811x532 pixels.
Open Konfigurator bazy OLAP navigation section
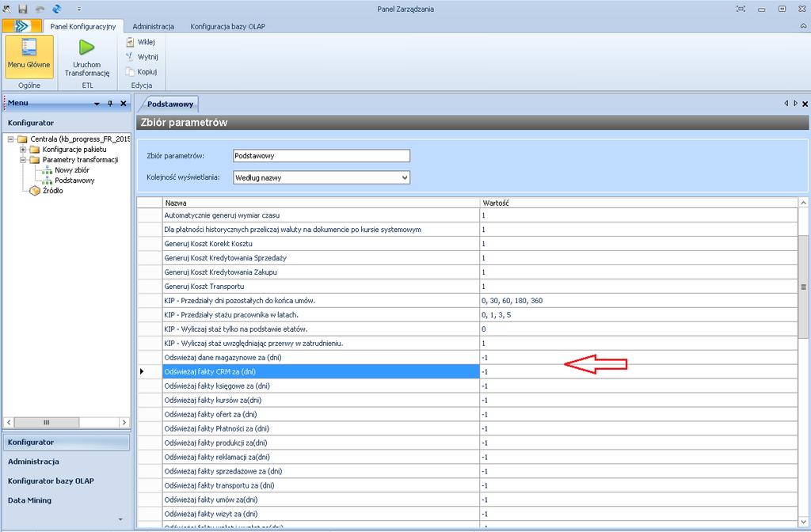[x=67, y=481]
